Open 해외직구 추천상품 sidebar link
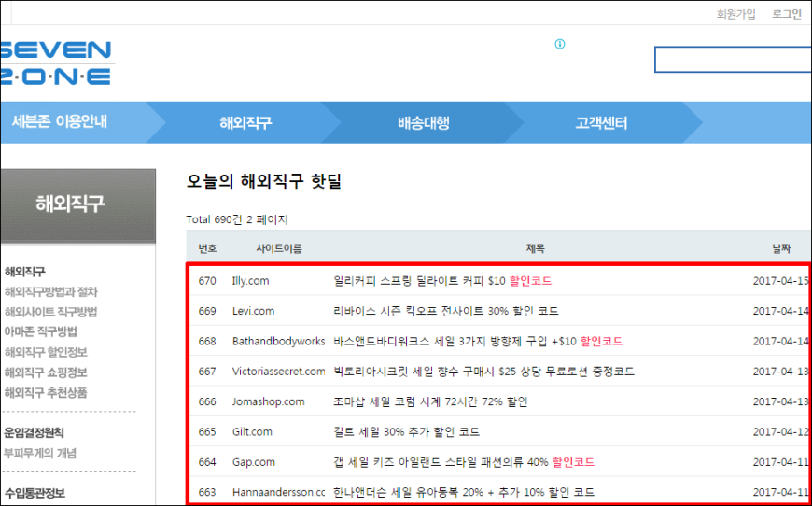This screenshot has height=506, width=812. tap(46, 393)
